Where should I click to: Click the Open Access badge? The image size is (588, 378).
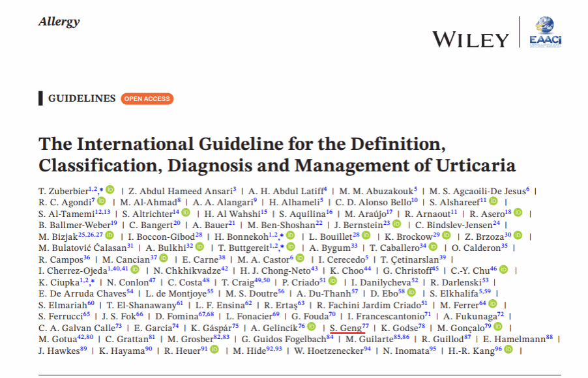[147, 99]
